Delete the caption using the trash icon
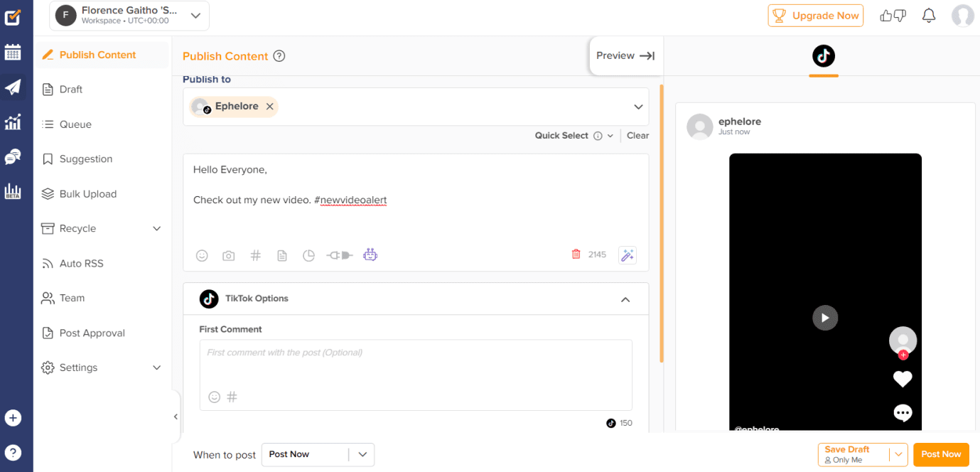 coord(576,254)
